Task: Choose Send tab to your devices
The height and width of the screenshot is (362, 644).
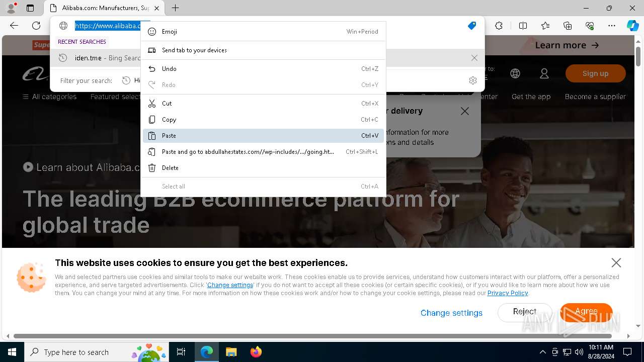Action: pos(263,50)
